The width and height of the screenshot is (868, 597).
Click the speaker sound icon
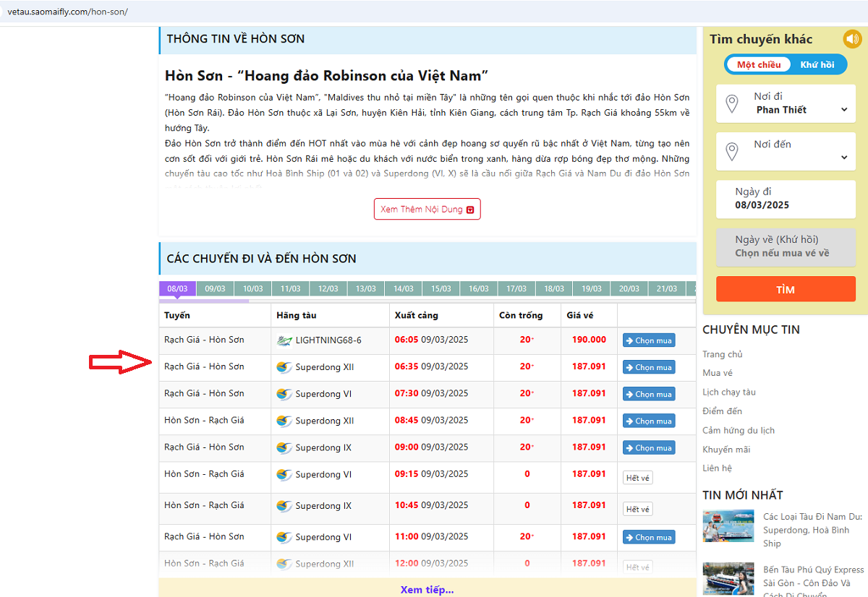pyautogui.click(x=852, y=39)
